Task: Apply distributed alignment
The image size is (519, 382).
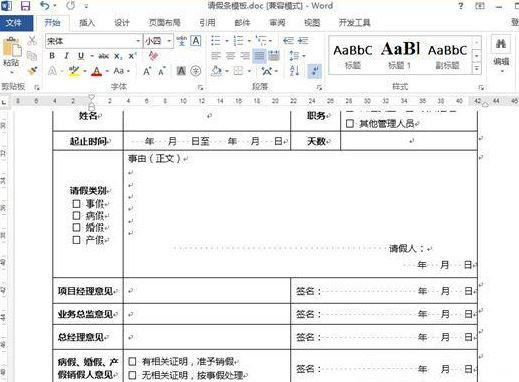Action: (274, 56)
